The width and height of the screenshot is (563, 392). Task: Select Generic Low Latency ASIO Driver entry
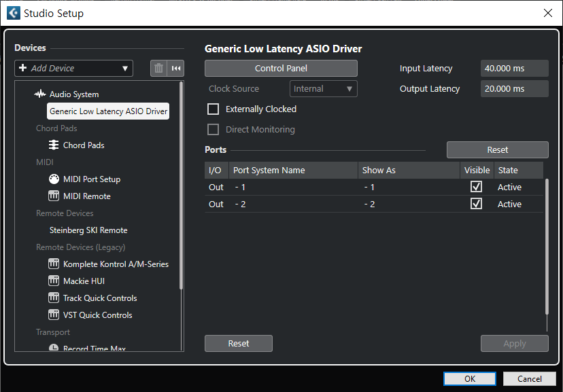[108, 111]
